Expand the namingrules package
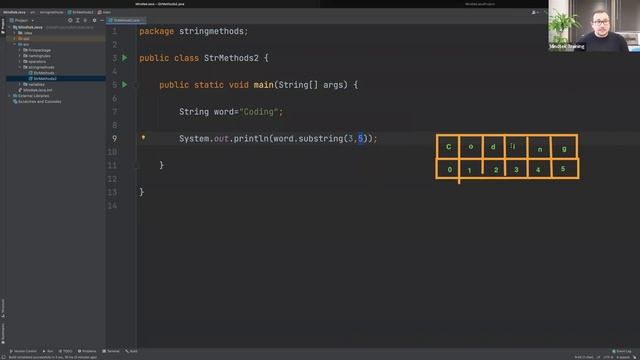Screen dimensions: 640x360 [x=20, y=56]
